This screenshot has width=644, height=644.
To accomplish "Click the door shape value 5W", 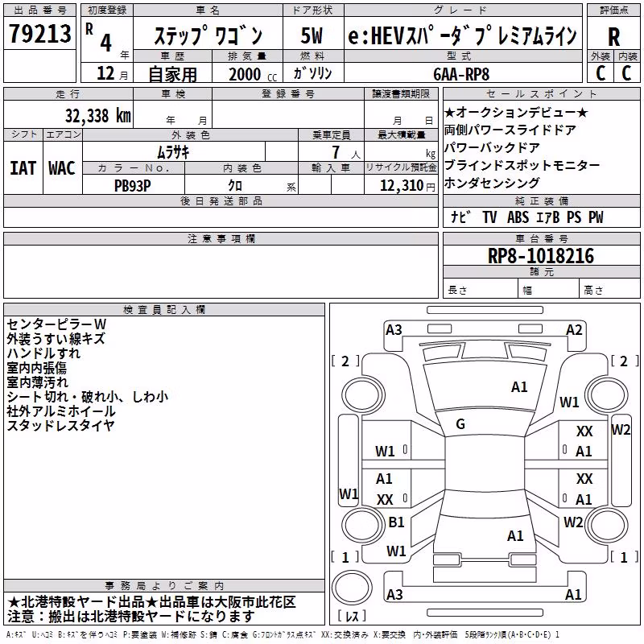I will (312, 35).
